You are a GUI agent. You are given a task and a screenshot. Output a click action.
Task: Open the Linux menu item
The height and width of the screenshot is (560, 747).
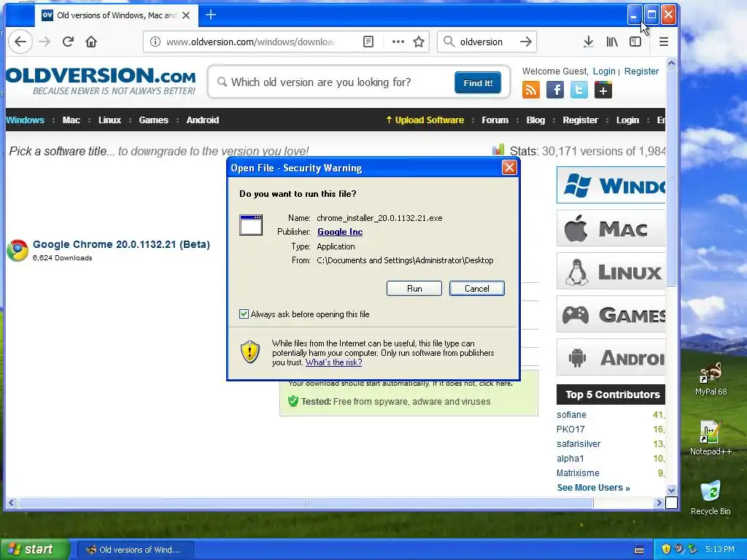pyautogui.click(x=109, y=120)
